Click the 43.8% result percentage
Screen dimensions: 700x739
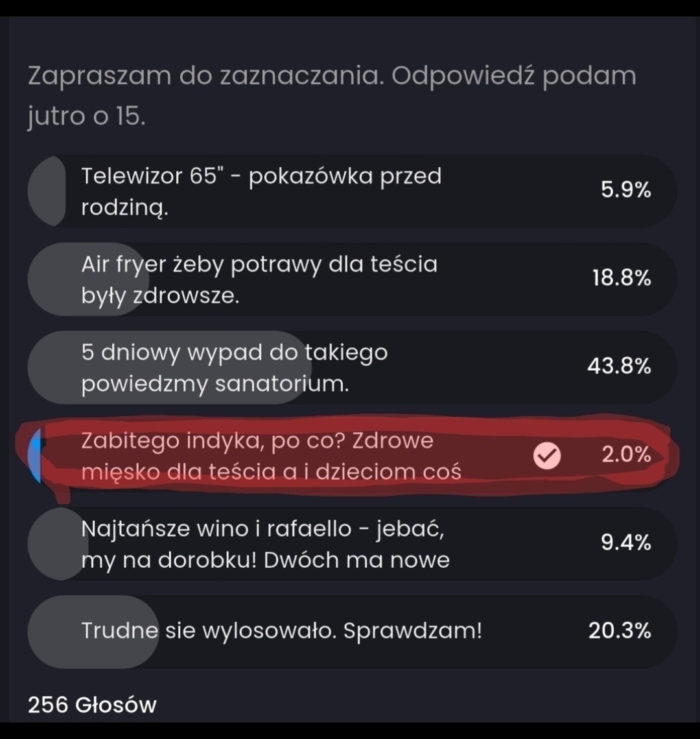619,367
